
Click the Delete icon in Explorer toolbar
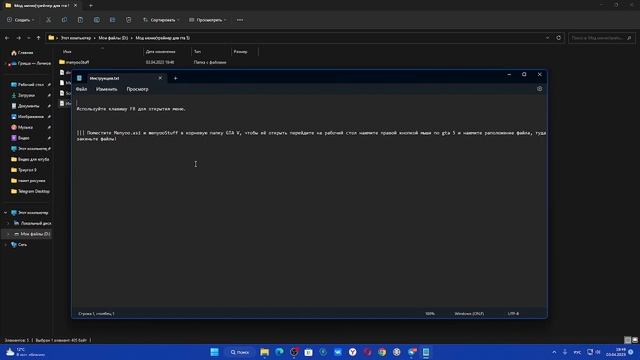129,20
